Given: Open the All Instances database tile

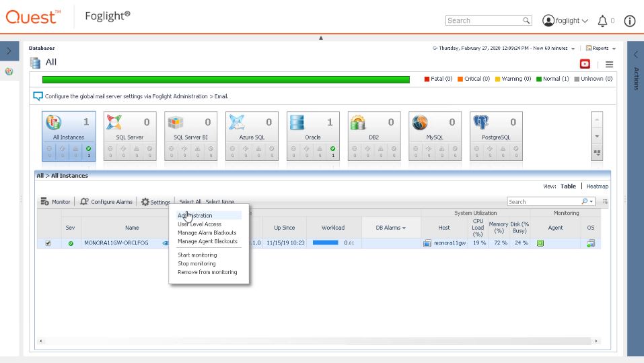Looking at the screenshot, I should tap(69, 135).
